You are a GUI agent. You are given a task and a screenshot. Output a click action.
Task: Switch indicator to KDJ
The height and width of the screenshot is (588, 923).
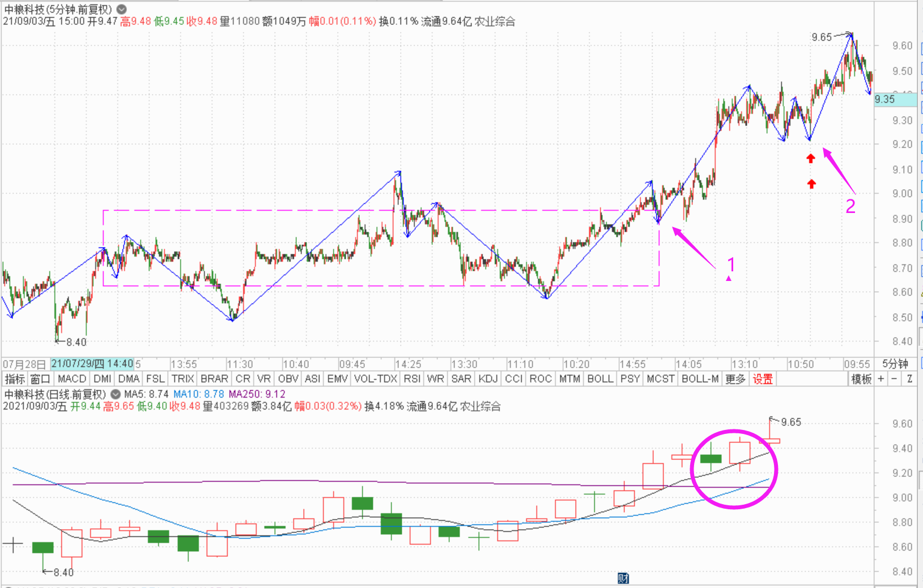point(488,379)
